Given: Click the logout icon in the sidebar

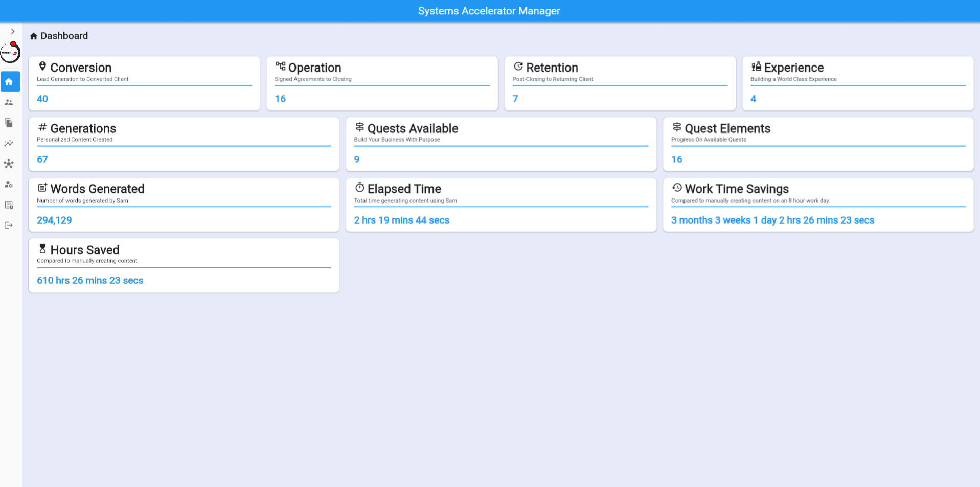Looking at the screenshot, I should coord(9,225).
